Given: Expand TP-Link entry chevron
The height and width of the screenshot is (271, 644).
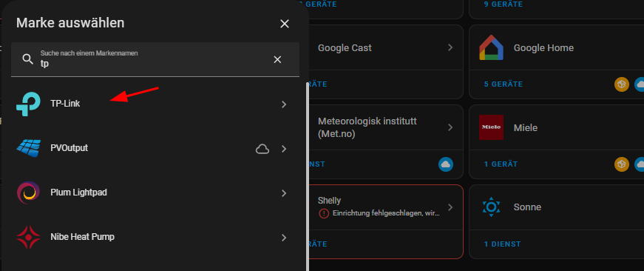Looking at the screenshot, I should [x=284, y=104].
